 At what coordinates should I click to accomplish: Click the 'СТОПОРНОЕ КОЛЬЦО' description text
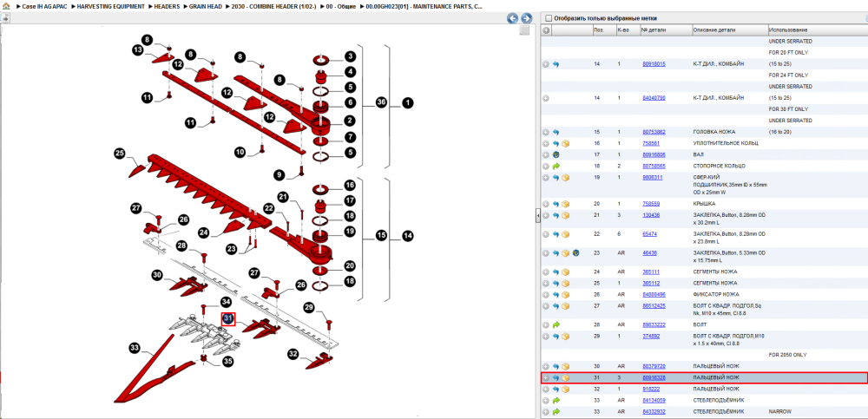click(x=719, y=166)
